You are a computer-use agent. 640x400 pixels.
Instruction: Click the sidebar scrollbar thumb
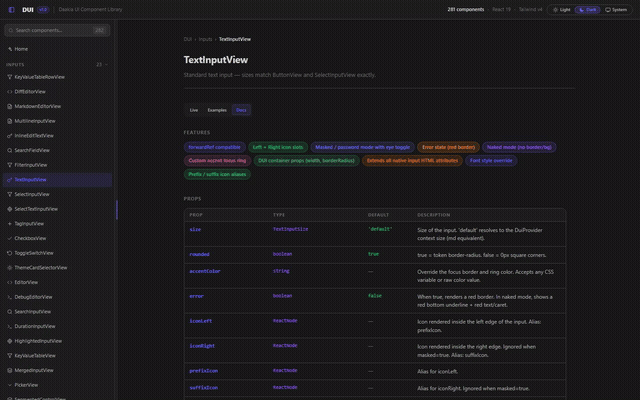coord(117,210)
